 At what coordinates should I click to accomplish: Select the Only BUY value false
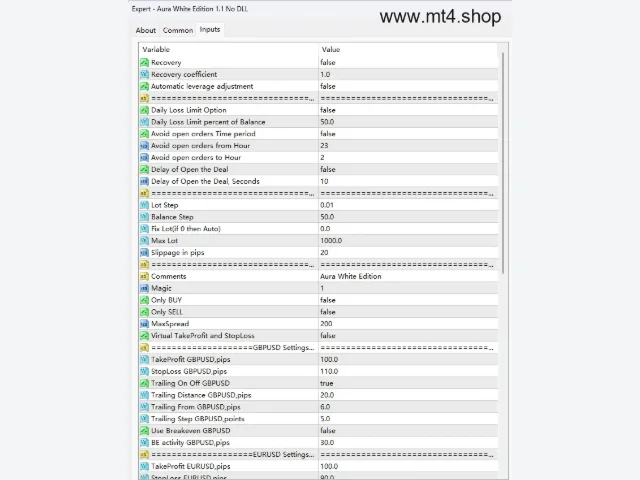[328, 300]
